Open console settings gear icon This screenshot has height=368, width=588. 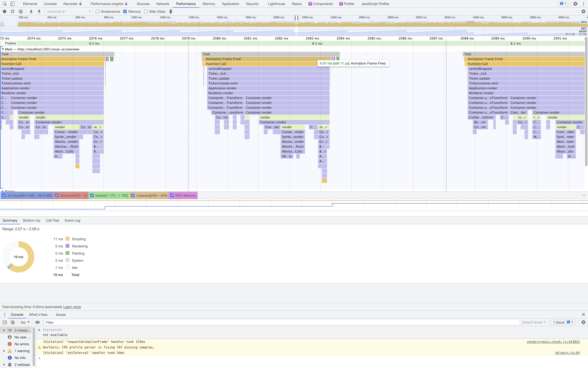point(583,322)
